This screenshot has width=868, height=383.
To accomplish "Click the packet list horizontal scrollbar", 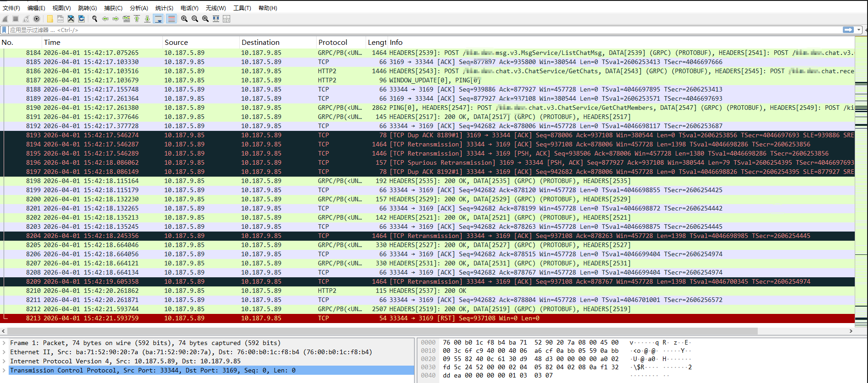I will pos(383,331).
